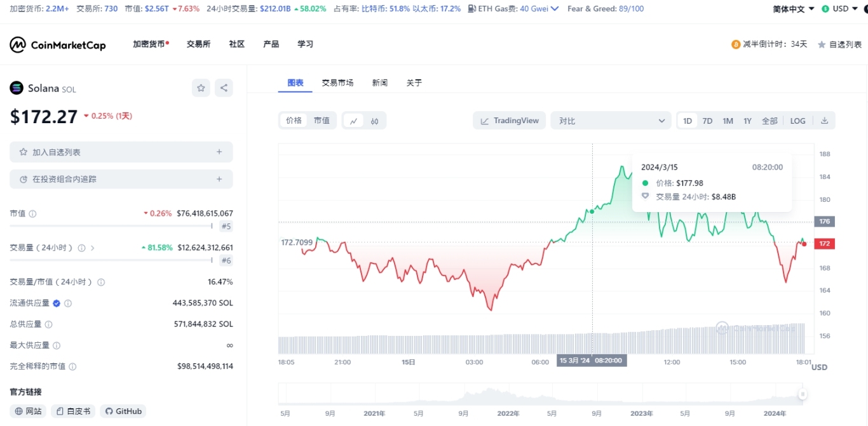Click the range slider handle on overview timeline
This screenshot has height=426, width=868.
pyautogui.click(x=803, y=394)
